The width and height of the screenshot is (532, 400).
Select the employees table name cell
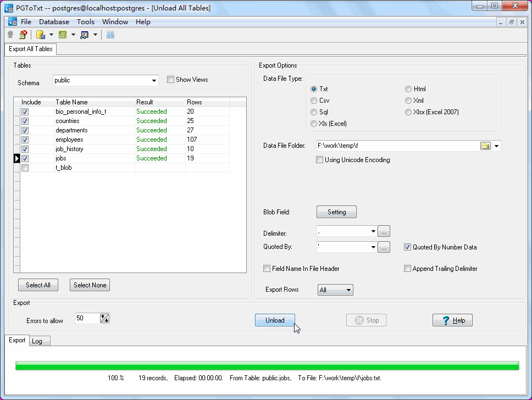pos(95,140)
